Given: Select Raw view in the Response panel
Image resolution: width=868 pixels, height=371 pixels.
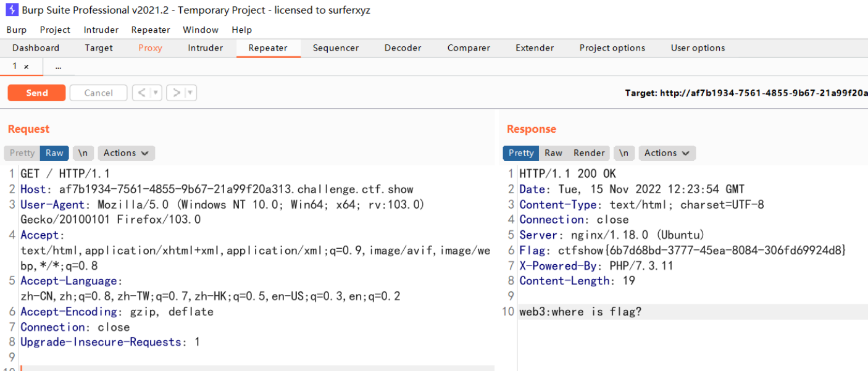Looking at the screenshot, I should tap(553, 153).
